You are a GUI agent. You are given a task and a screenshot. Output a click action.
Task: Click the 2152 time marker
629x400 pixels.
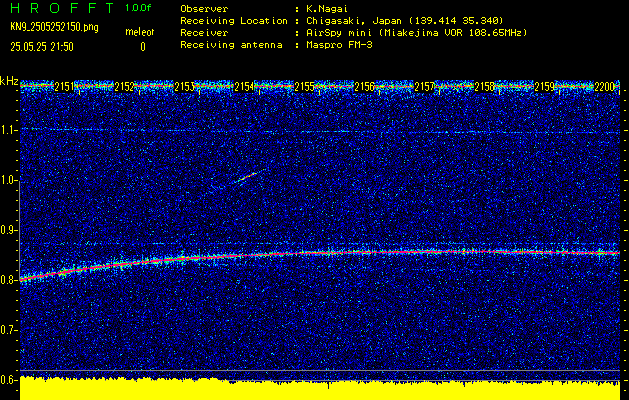[124, 87]
